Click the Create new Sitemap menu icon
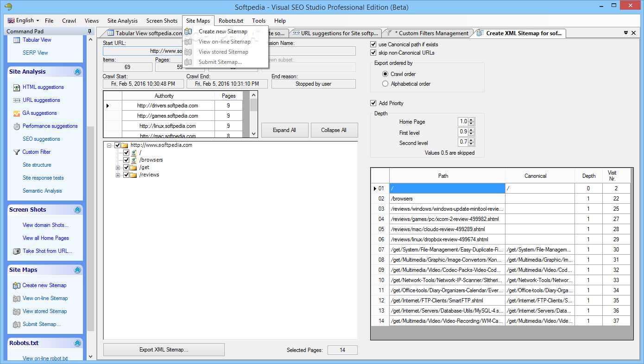644x364 pixels. click(x=188, y=31)
